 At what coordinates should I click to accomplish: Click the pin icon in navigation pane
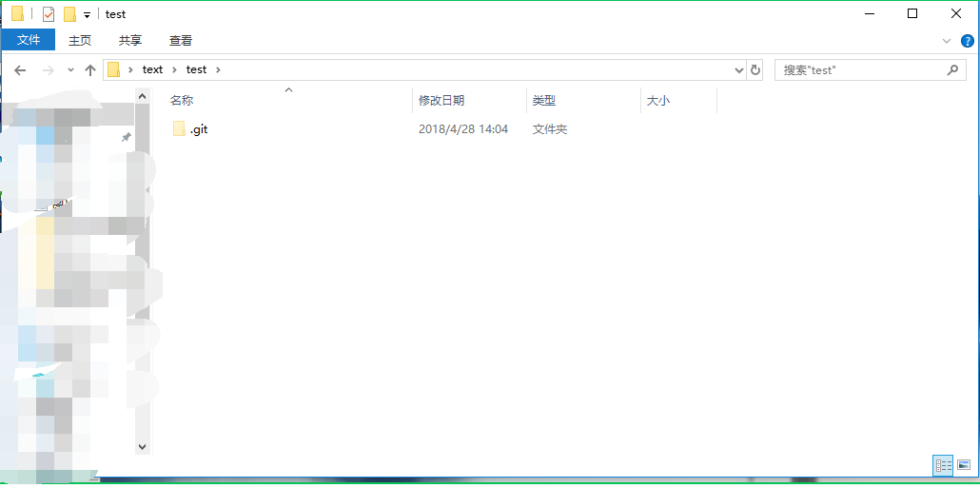coord(126,137)
